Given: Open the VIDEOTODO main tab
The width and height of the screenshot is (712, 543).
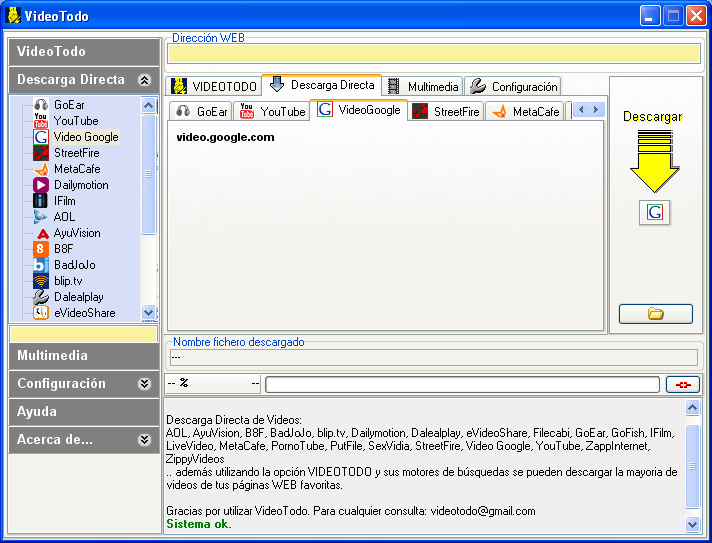Looking at the screenshot, I should click(214, 86).
